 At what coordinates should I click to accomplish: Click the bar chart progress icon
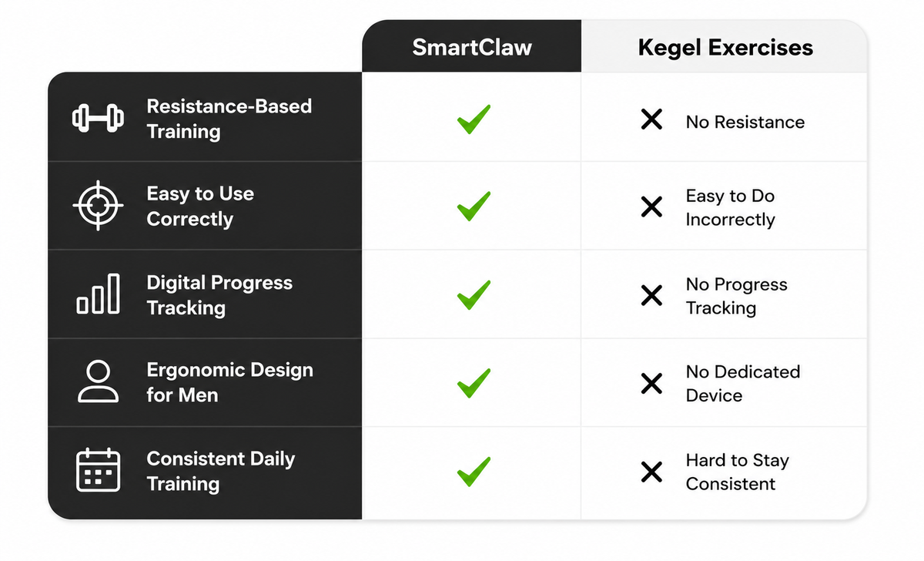tap(98, 294)
